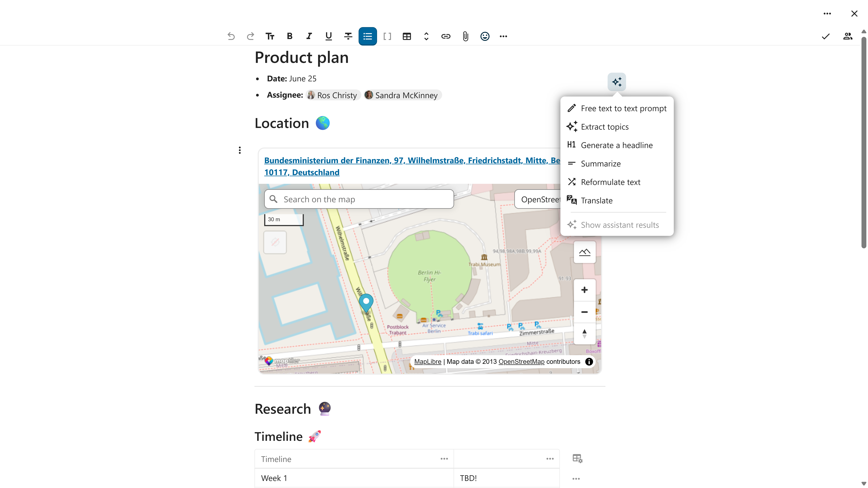This screenshot has width=868, height=488.
Task: Open the more formatting options menu
Action: [503, 36]
